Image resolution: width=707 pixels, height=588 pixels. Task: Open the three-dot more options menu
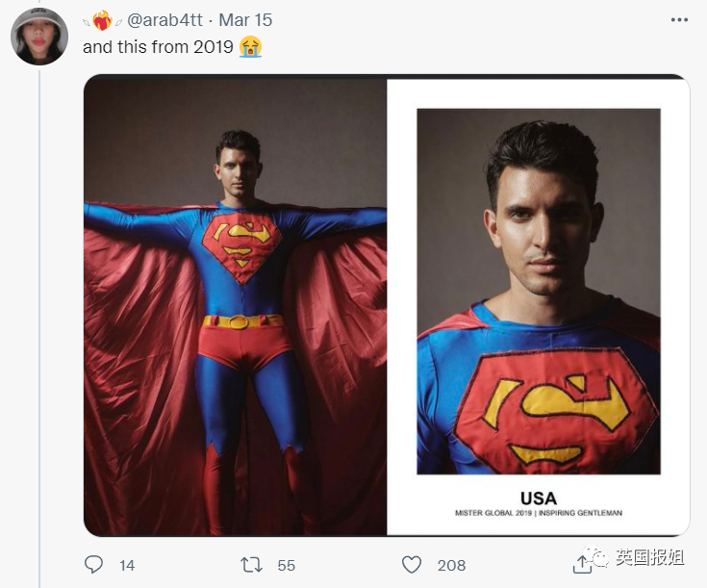[x=679, y=20]
